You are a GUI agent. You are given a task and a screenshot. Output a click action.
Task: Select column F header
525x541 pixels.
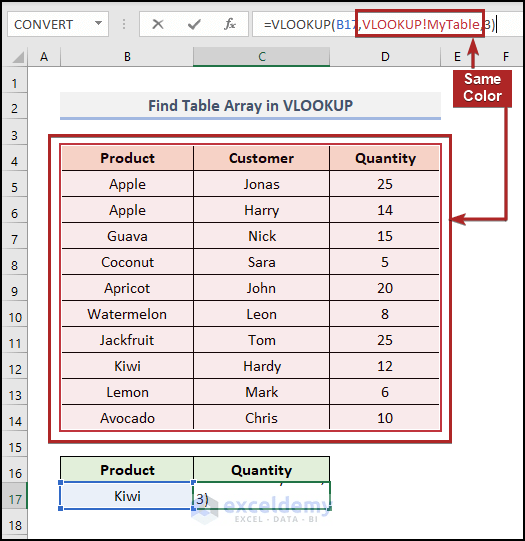[506, 57]
